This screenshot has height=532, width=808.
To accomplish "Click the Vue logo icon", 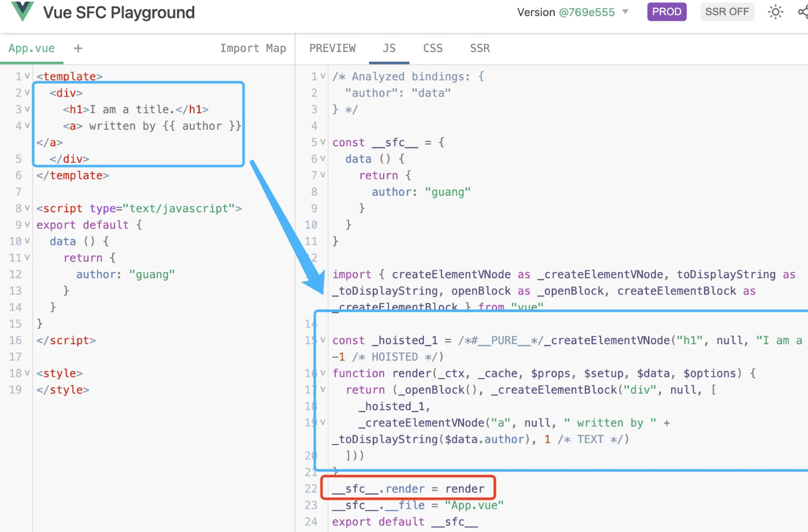I will [23, 11].
